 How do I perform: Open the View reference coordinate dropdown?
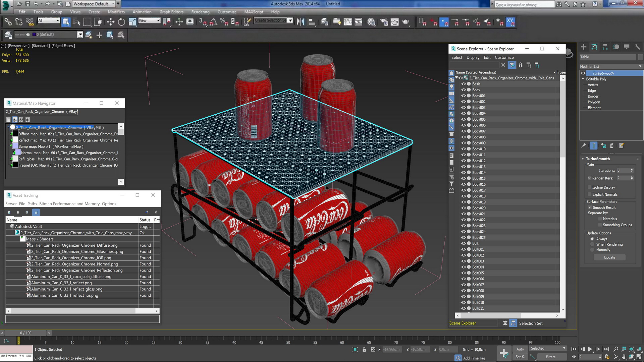149,21
